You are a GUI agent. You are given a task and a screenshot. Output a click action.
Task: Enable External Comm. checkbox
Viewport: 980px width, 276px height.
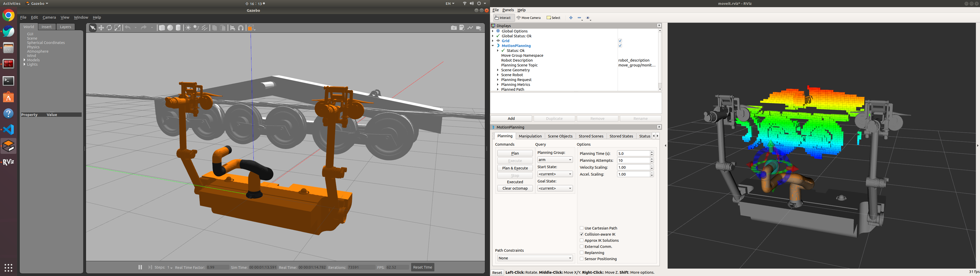click(x=582, y=246)
